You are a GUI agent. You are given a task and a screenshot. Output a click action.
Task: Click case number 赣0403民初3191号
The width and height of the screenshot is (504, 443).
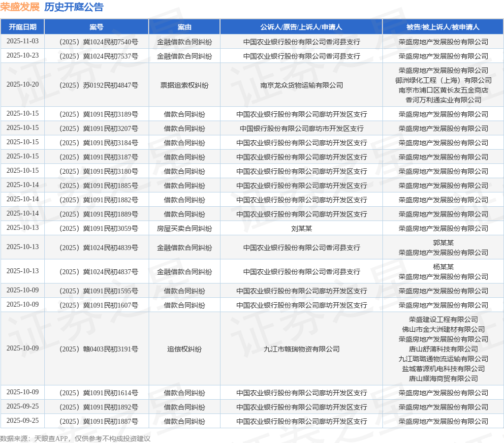coord(98,349)
